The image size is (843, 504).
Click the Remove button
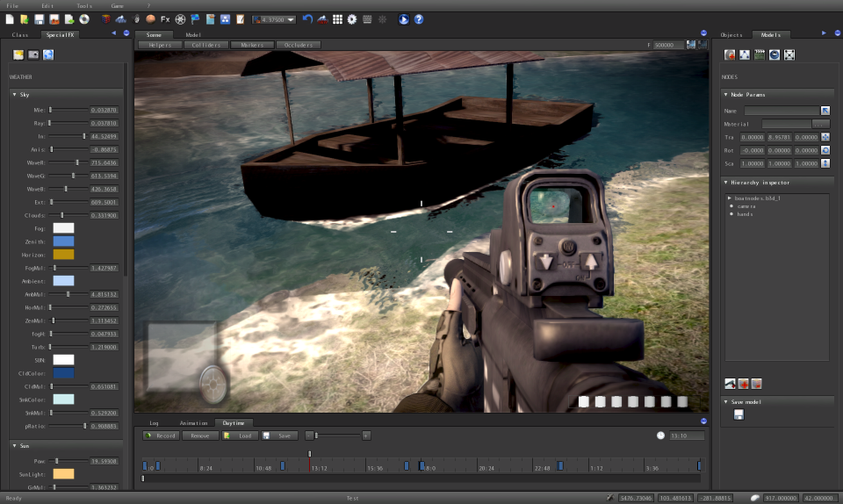tap(200, 436)
